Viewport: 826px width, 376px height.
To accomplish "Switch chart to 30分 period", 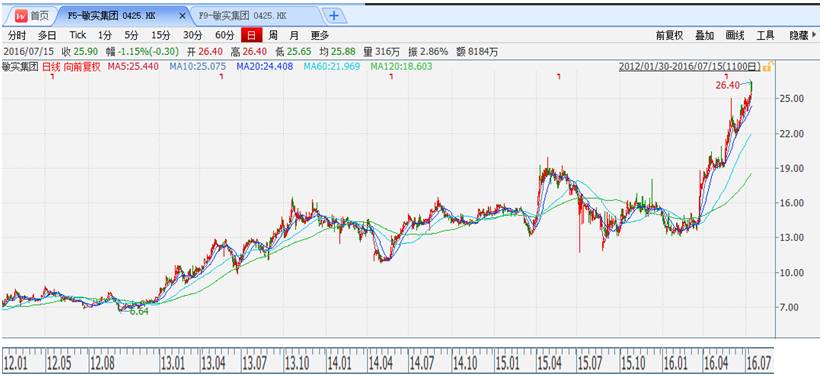I will [193, 35].
